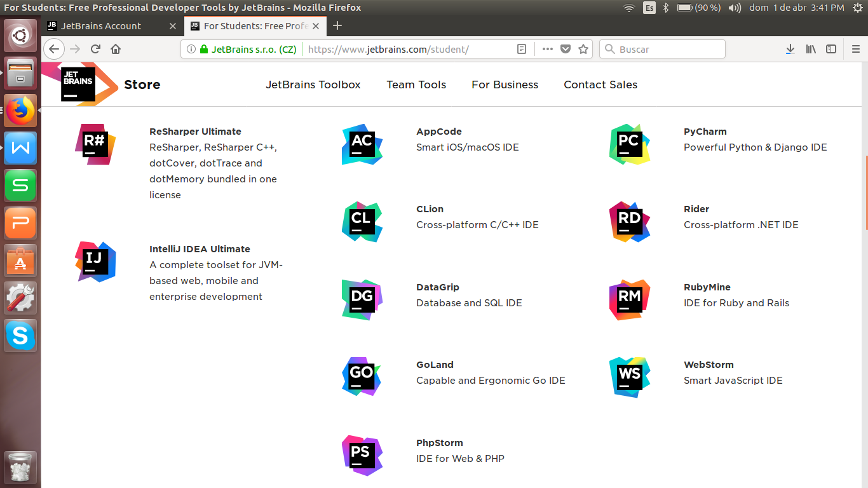
Task: Open the keyboard layout Es indicator
Action: [x=649, y=8]
